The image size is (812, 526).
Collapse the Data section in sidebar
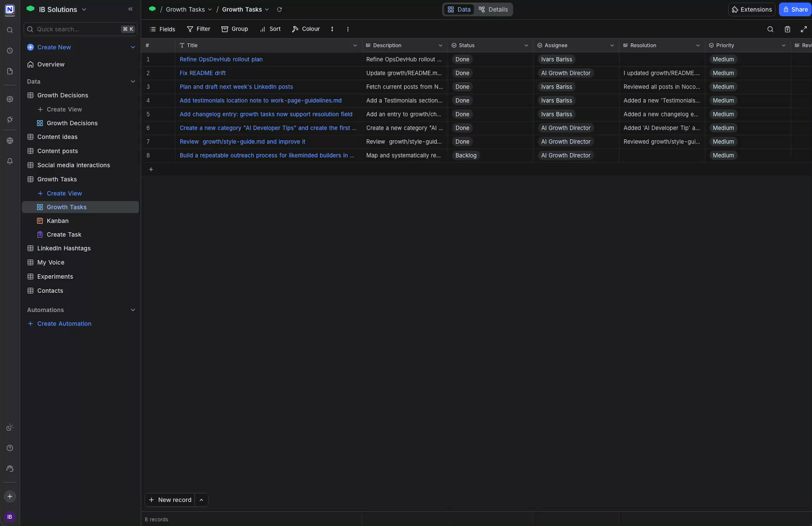point(133,81)
